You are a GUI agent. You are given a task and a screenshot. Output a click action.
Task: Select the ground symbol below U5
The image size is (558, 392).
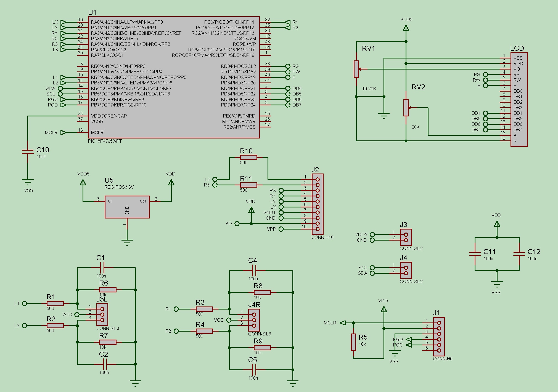coord(127,242)
